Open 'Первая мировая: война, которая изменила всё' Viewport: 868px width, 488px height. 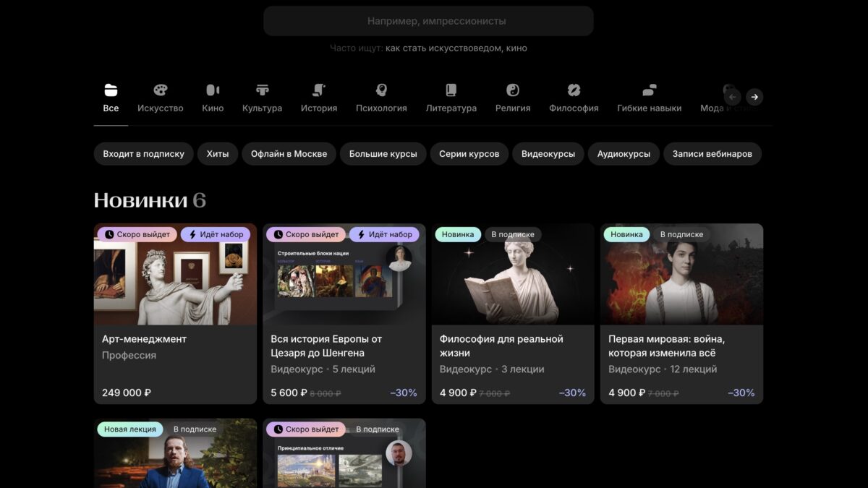(666, 346)
